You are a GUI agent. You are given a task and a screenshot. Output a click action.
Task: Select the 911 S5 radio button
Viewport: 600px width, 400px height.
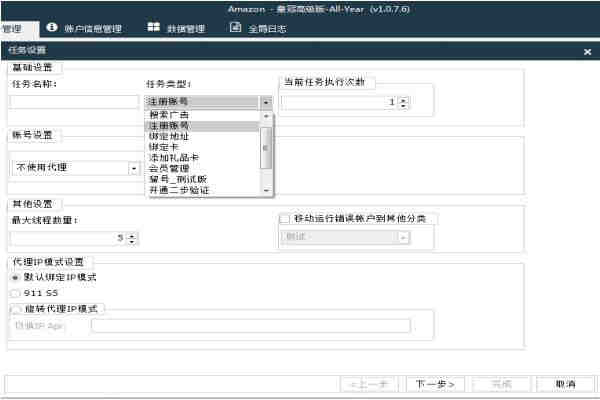(x=15, y=293)
